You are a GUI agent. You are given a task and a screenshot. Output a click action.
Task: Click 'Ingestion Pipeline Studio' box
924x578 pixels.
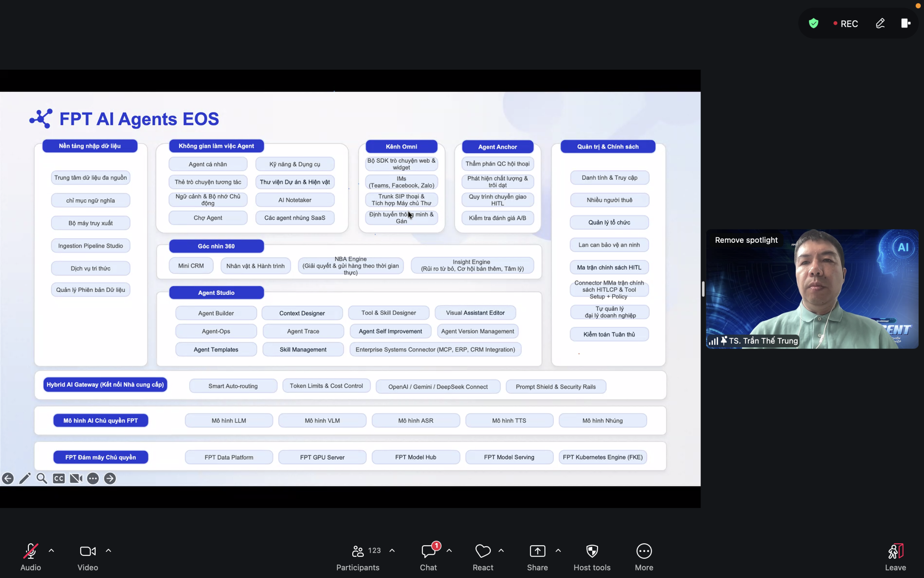point(91,246)
